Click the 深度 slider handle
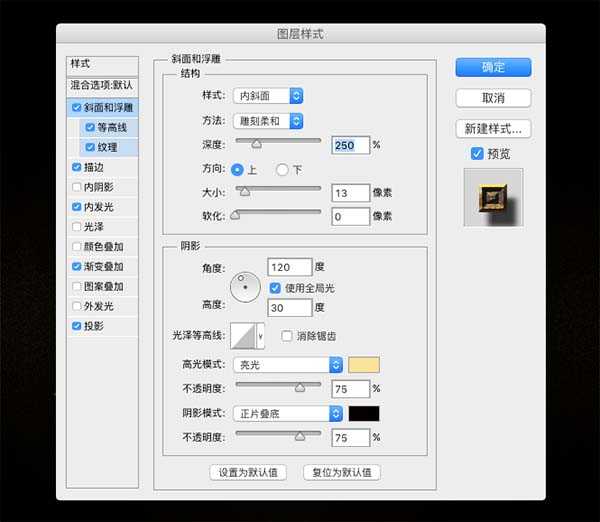Viewport: 600px width, 522px height. click(256, 144)
